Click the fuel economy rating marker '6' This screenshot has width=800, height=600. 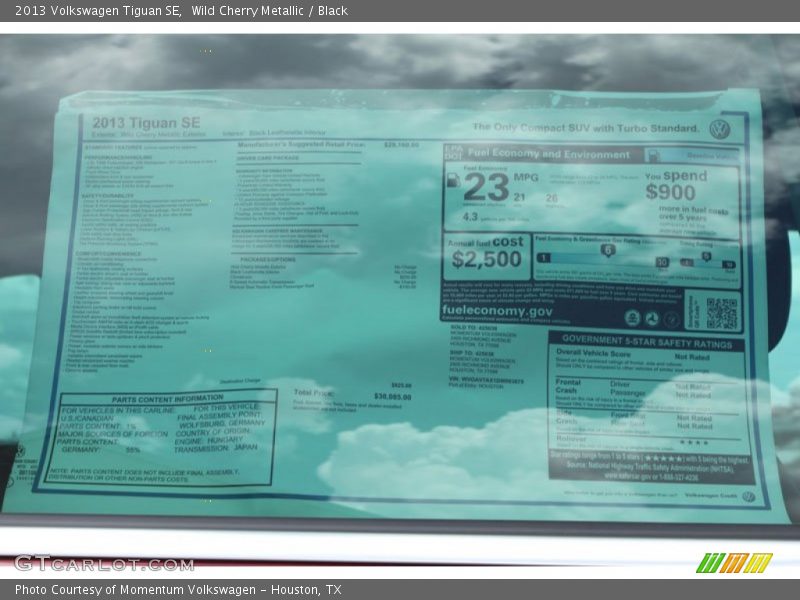click(608, 250)
